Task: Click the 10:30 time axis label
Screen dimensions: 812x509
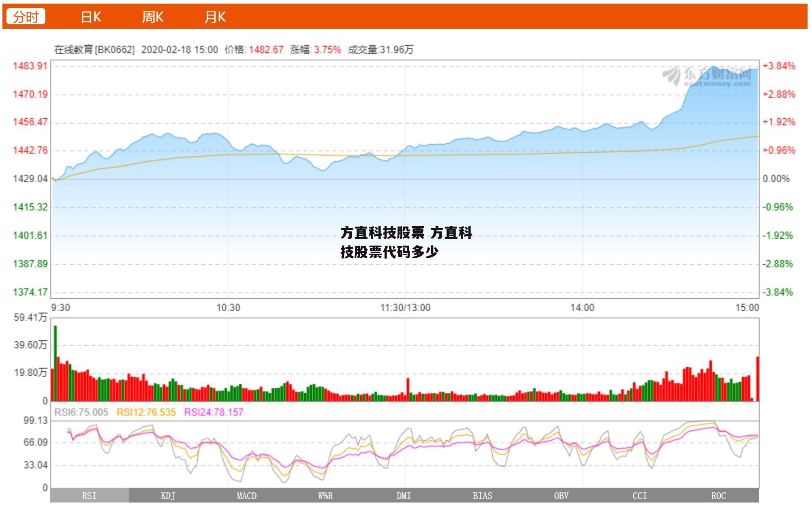Action: click(228, 308)
